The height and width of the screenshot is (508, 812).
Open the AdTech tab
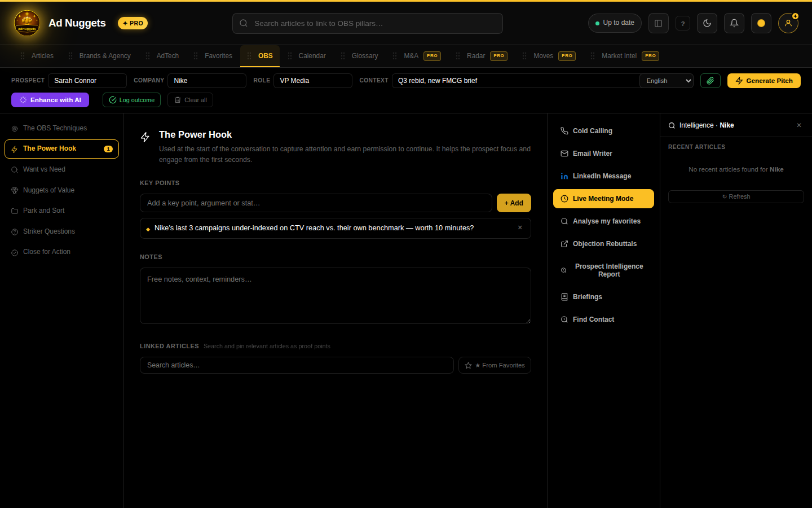[162, 56]
